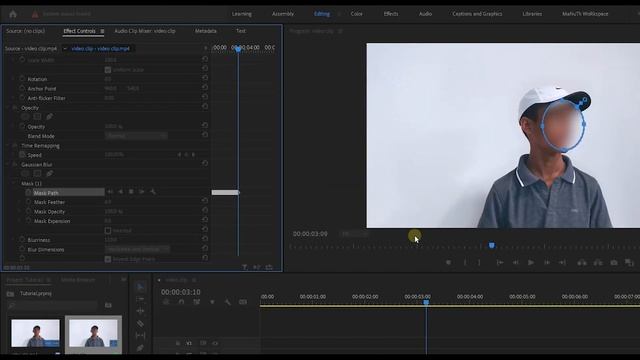Viewport: 640px width, 360px height.
Task: Open the Libraries workspace
Action: click(532, 14)
